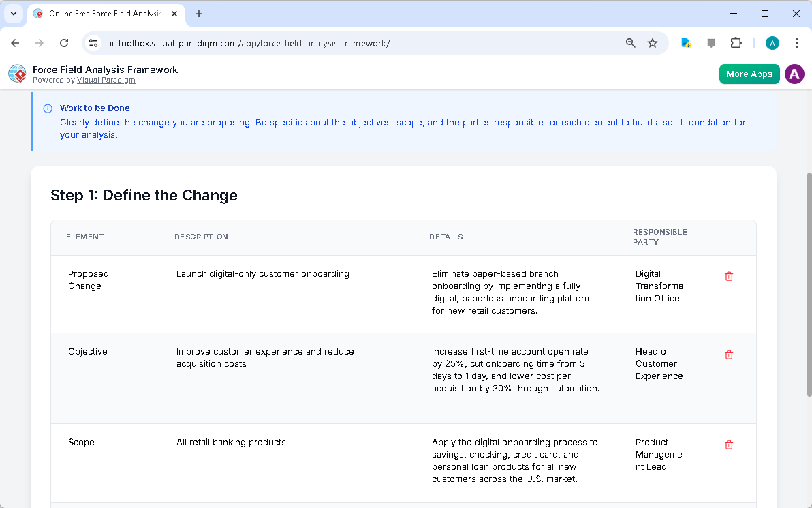Select the Online Free Force Field Analysis tab
Viewport: 812px width, 508px height.
(102, 14)
